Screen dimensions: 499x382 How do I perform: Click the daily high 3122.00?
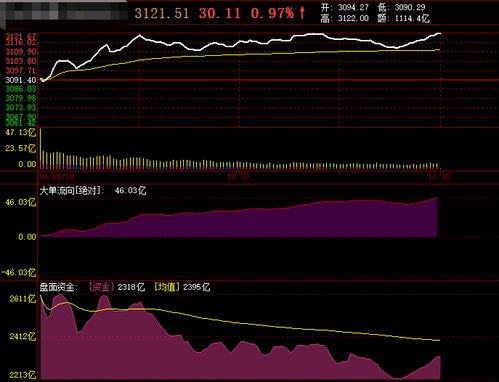(353, 18)
